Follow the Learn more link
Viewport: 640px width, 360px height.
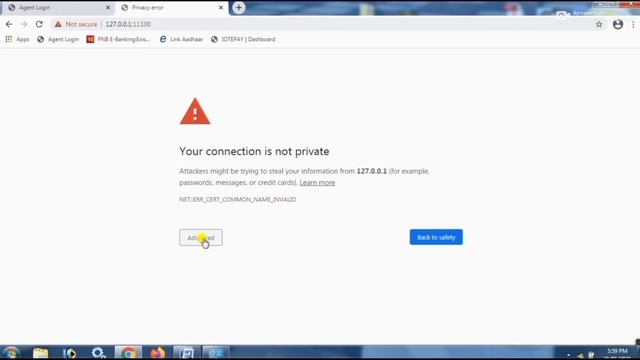[x=317, y=182]
